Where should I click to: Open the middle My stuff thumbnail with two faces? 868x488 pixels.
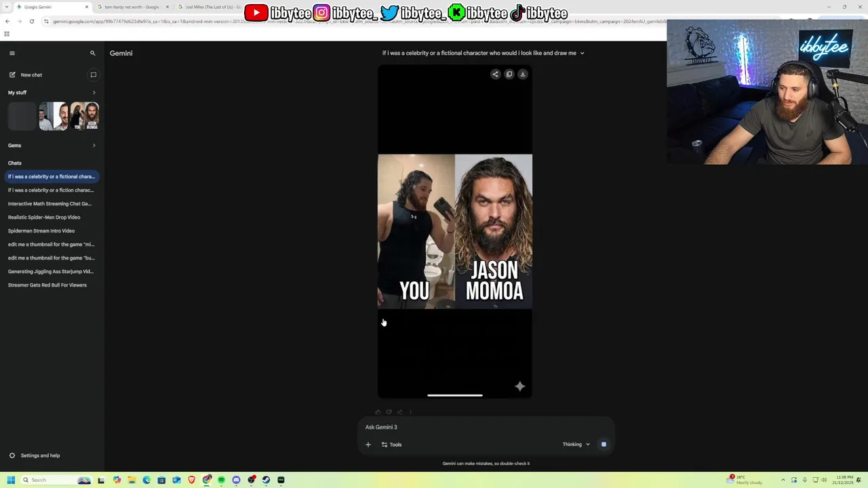pos(54,116)
